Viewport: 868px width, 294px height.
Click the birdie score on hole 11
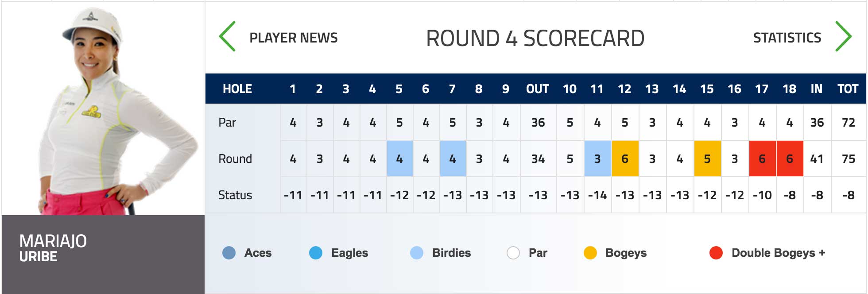pos(597,159)
